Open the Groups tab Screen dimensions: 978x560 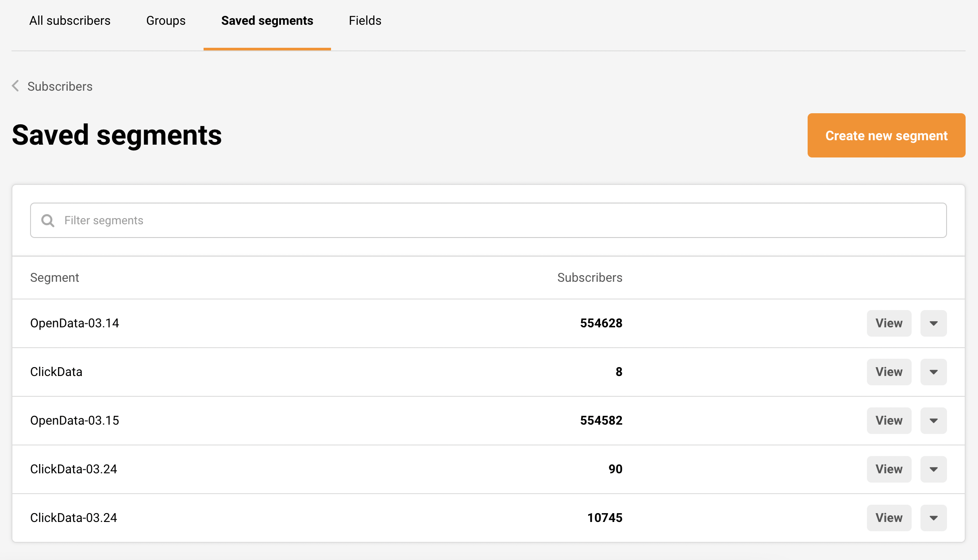coord(166,21)
